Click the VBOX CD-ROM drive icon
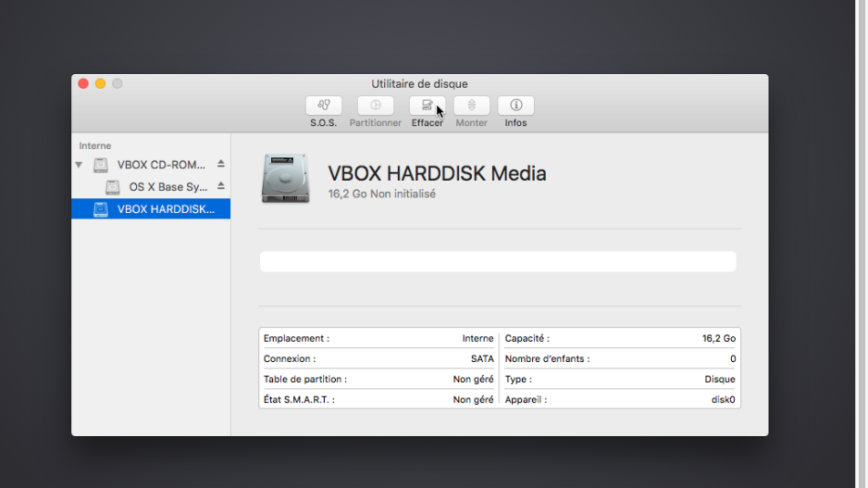The width and height of the screenshot is (868, 488). (x=101, y=165)
